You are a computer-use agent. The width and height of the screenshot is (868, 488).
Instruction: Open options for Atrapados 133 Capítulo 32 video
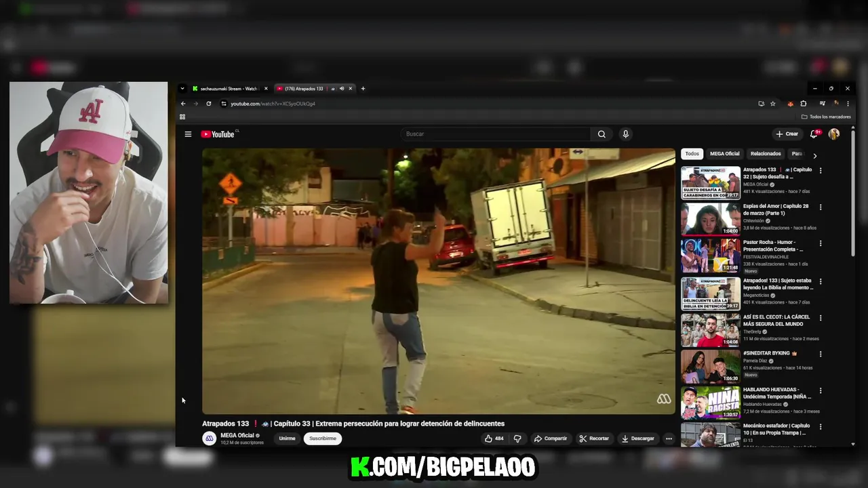[821, 171]
